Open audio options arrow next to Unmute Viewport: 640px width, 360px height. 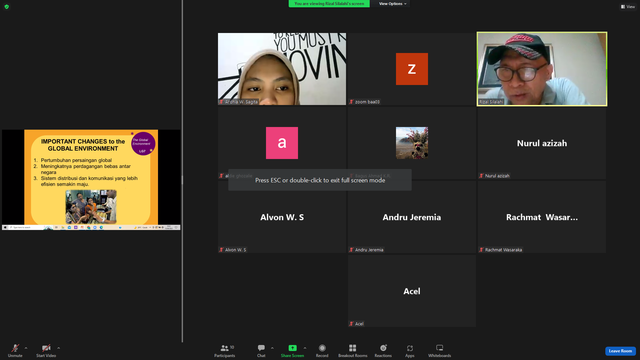point(26,348)
